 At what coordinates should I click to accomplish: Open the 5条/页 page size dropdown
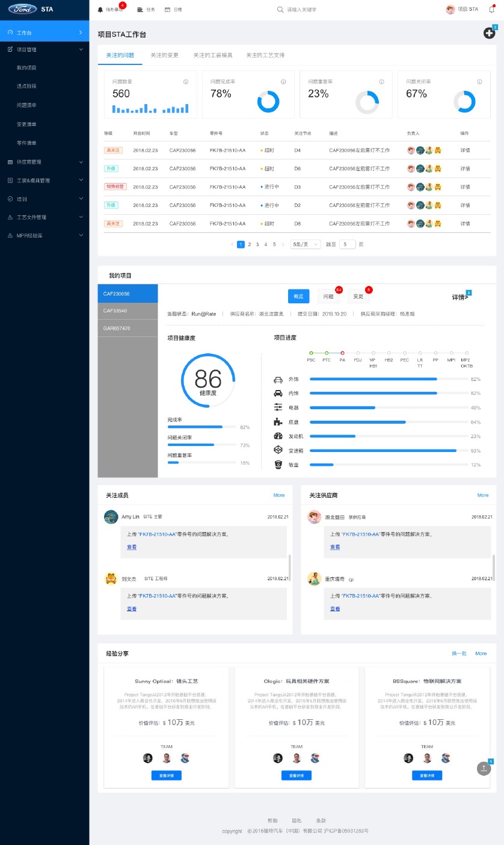pyautogui.click(x=305, y=244)
